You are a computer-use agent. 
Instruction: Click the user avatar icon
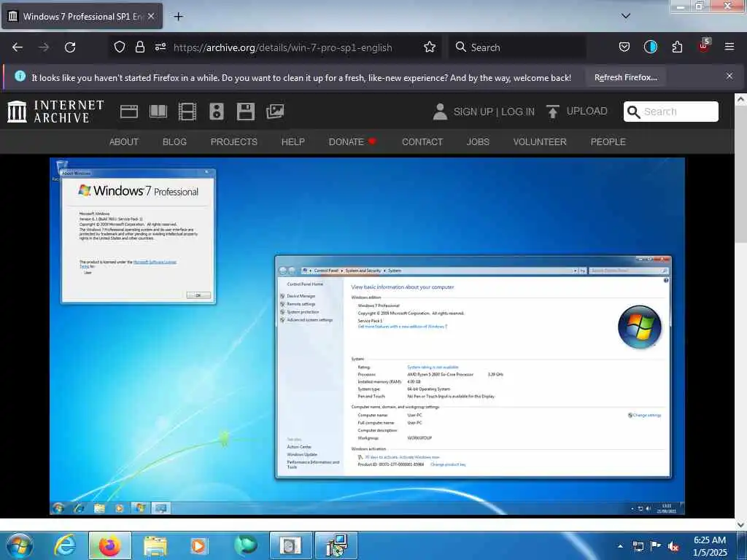point(440,112)
